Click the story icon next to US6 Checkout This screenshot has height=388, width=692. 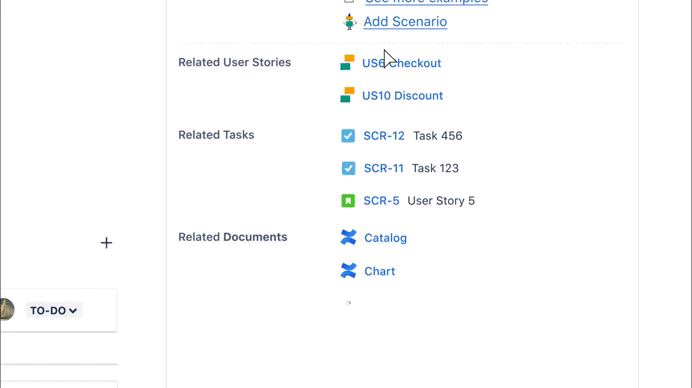tap(347, 62)
